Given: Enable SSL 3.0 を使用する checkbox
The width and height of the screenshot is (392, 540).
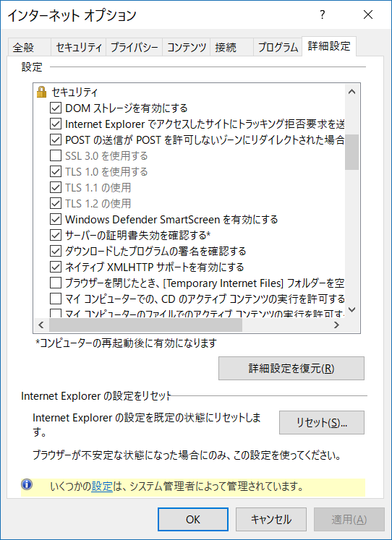Looking at the screenshot, I should [x=56, y=155].
